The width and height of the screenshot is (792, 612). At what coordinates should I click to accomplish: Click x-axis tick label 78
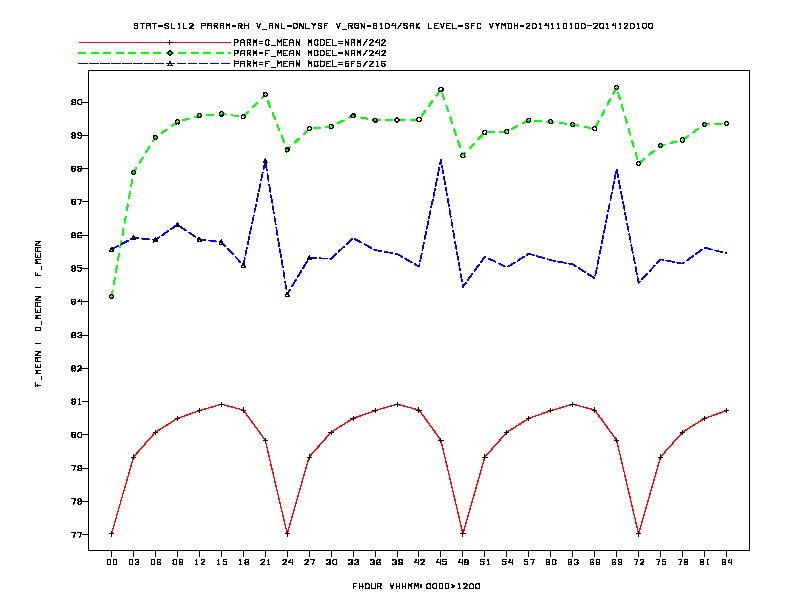tap(682, 562)
